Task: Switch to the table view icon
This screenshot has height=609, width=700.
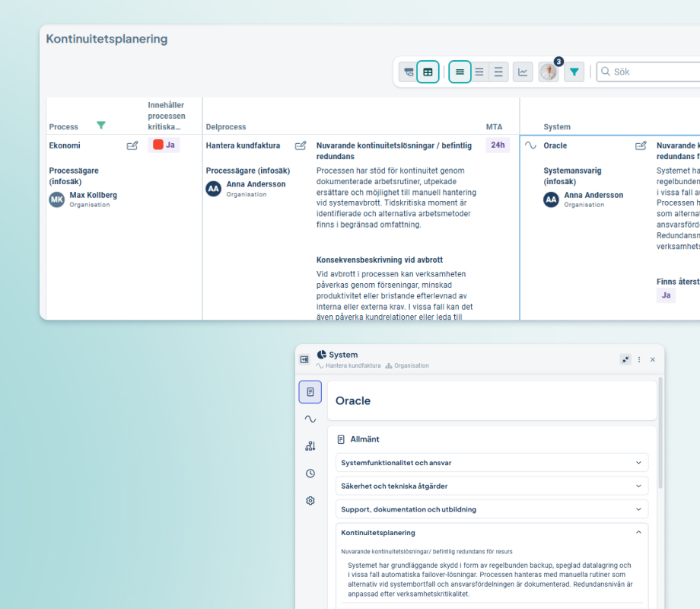Action: pos(428,72)
